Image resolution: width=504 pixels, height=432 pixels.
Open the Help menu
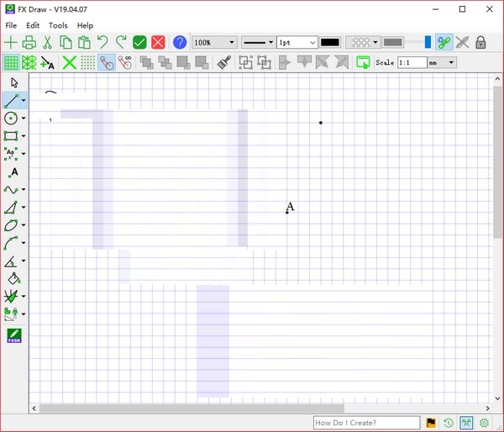[x=85, y=25]
